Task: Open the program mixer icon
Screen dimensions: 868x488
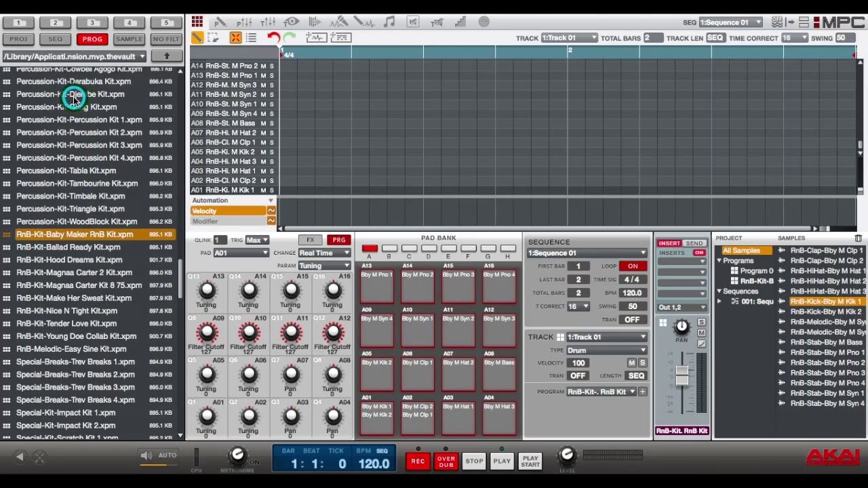Action: point(244,22)
